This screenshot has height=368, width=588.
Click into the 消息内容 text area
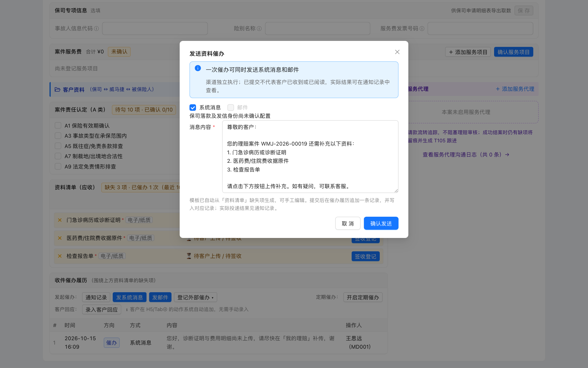[x=310, y=156]
